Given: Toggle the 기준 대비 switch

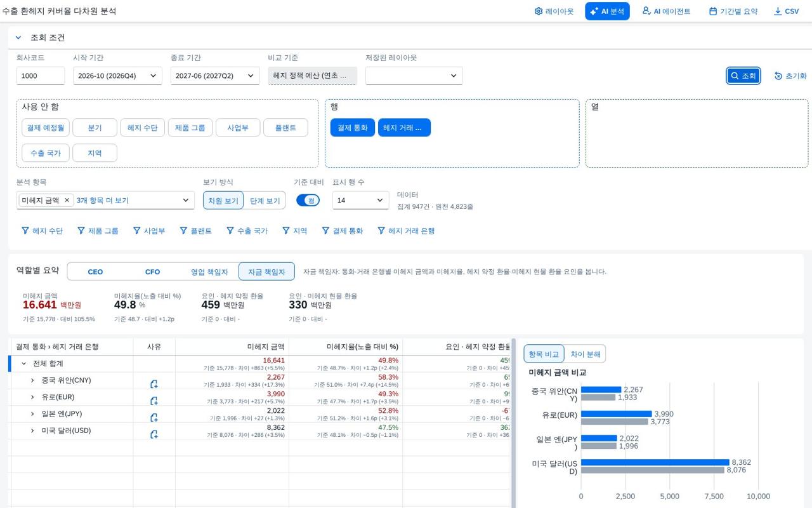Looking at the screenshot, I should (x=308, y=200).
